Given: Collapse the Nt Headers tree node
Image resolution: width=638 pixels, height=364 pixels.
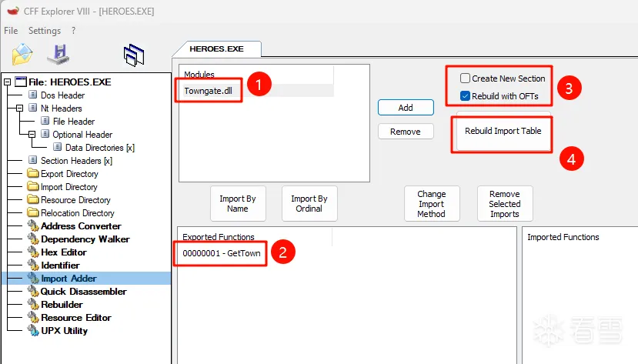Looking at the screenshot, I should click(x=21, y=109).
